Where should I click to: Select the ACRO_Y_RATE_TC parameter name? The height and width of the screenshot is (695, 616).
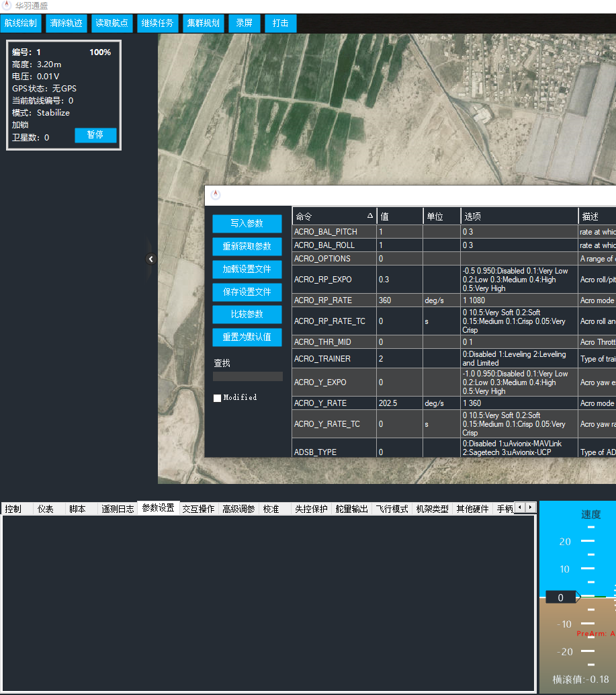[327, 424]
